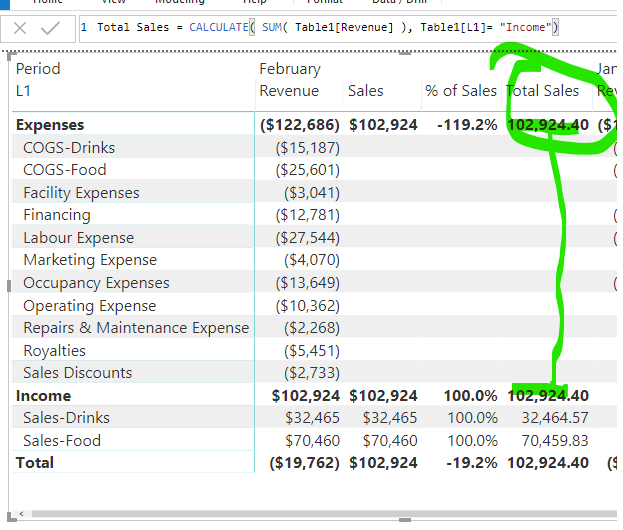Screen dimensions: 623x530
Task: Click inside the Total Sales formula bar
Action: [x=348, y=28]
